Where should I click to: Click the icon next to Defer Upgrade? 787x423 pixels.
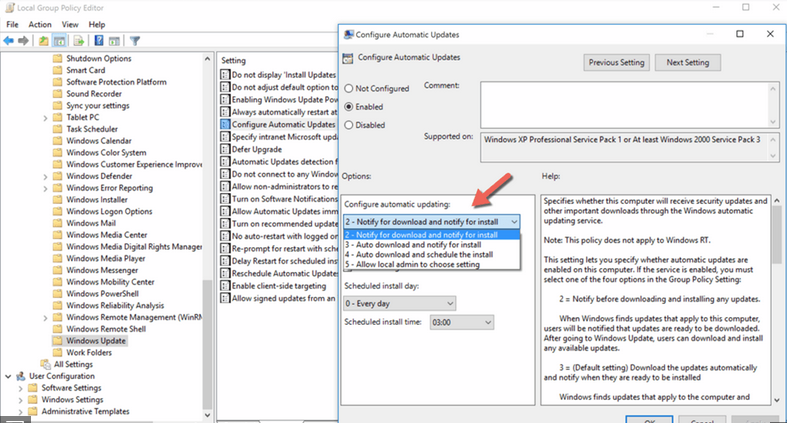225,149
